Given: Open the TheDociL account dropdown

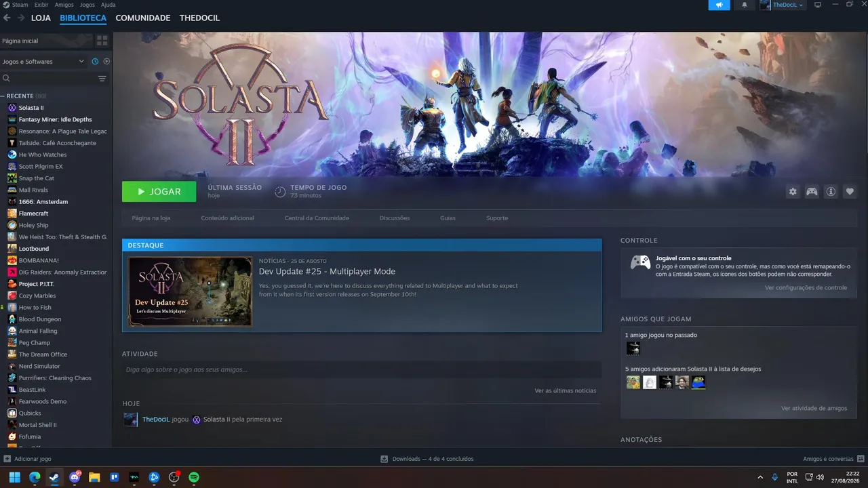Looking at the screenshot, I should pos(782,5).
